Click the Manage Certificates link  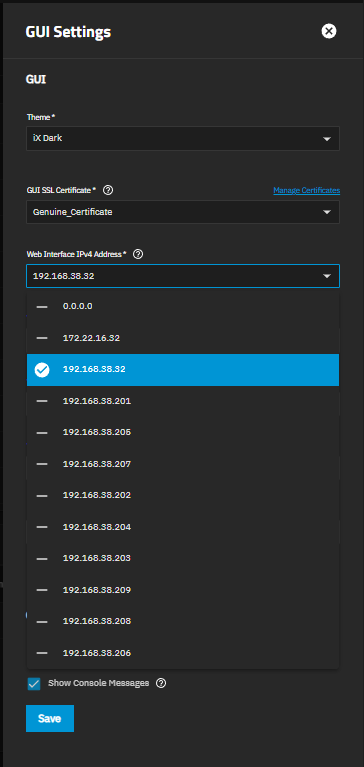pyautogui.click(x=306, y=190)
